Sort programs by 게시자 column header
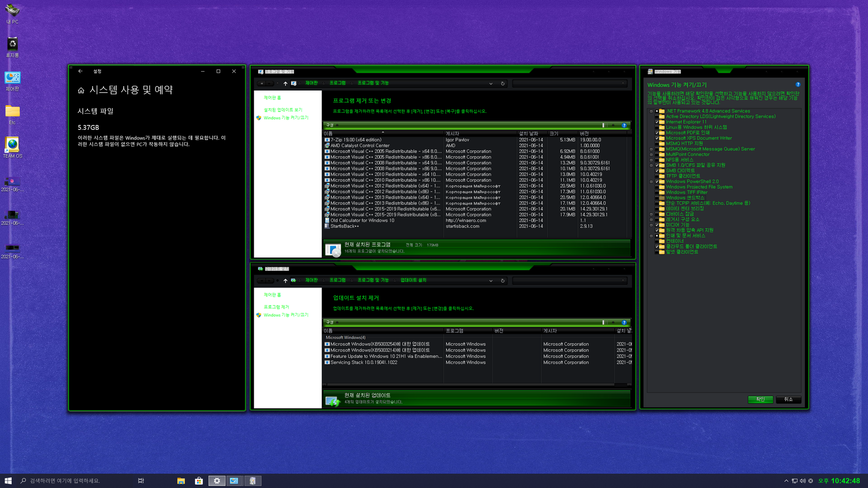The width and height of the screenshot is (868, 488). 480,134
